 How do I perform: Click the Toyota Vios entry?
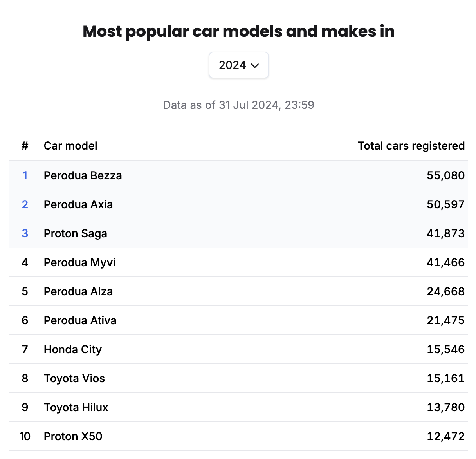tap(74, 378)
